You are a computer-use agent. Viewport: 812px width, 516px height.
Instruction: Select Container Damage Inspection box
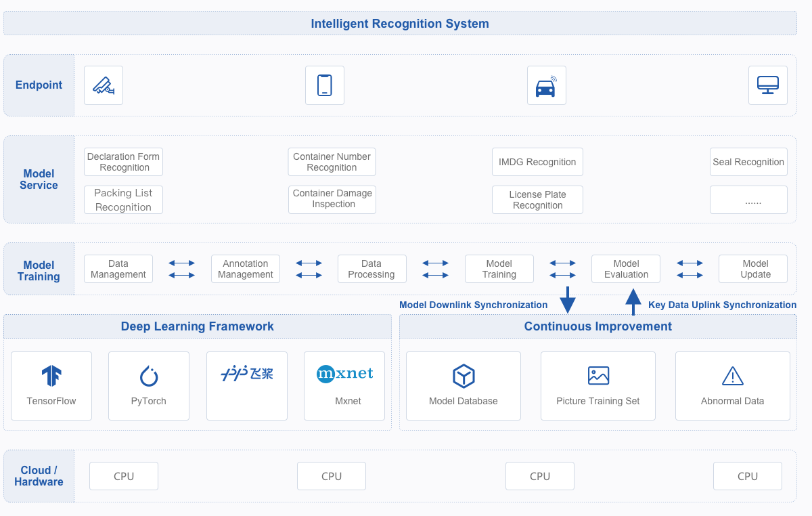(x=332, y=200)
